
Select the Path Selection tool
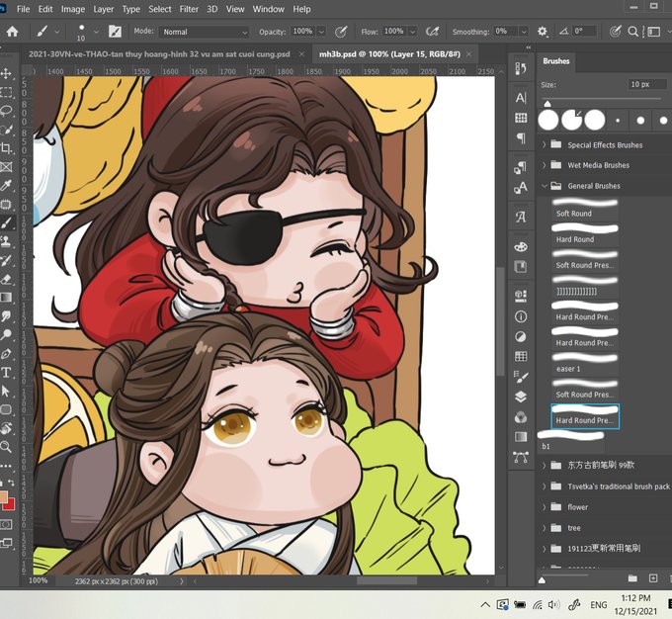click(x=6, y=391)
